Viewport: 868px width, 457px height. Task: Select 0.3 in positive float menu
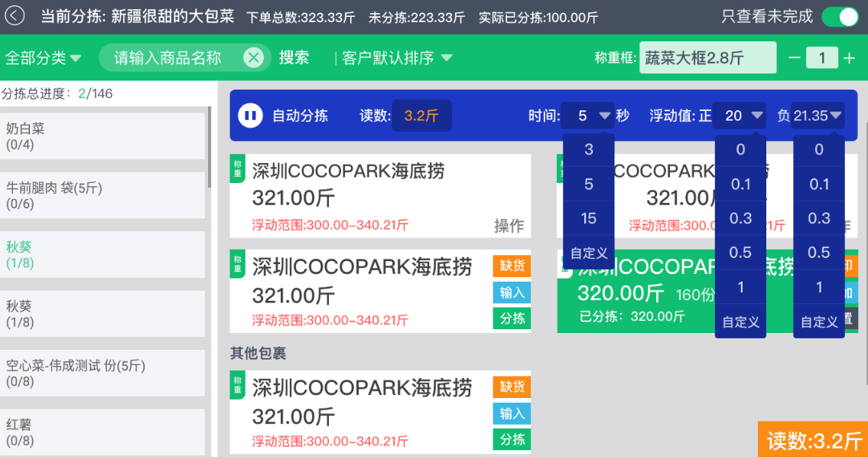741,218
